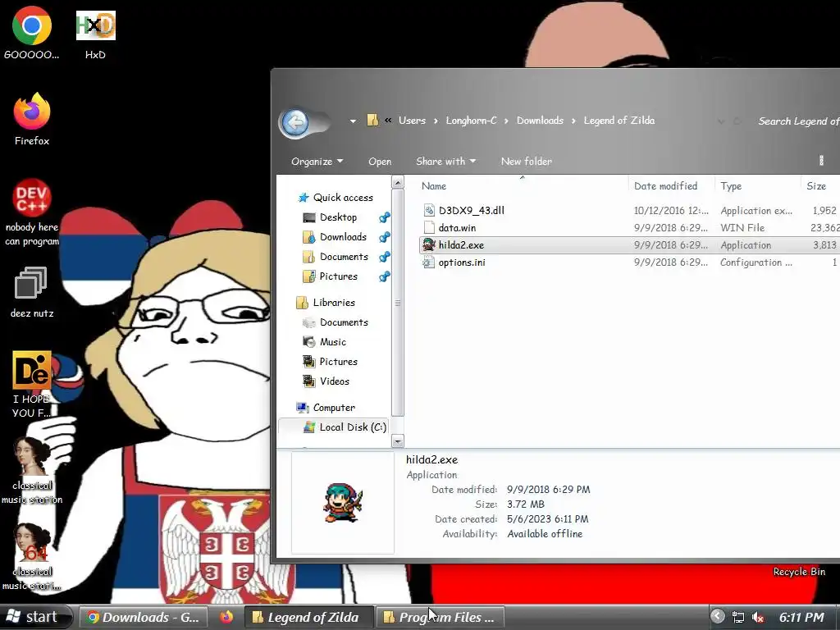Open the Dev-C++ desktop icon
The image size is (840, 630).
(32, 212)
